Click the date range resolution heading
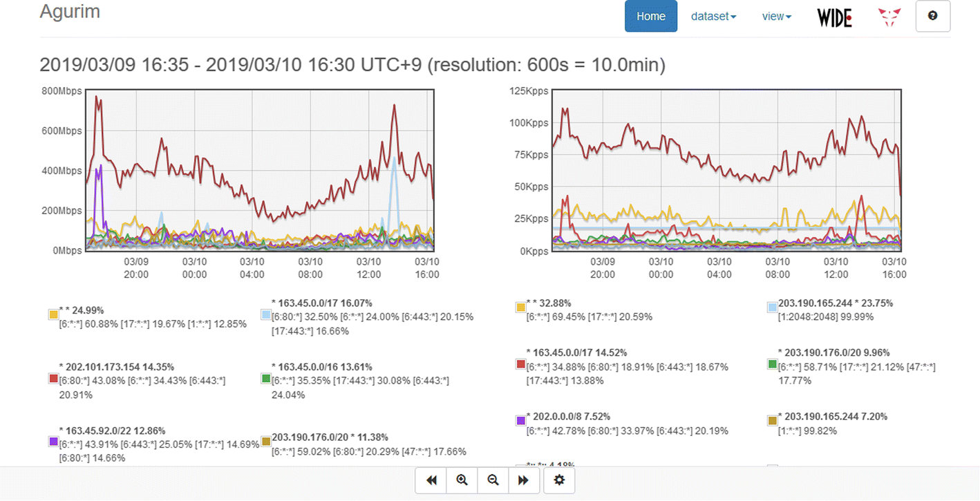This screenshot has width=980, height=501. point(352,65)
